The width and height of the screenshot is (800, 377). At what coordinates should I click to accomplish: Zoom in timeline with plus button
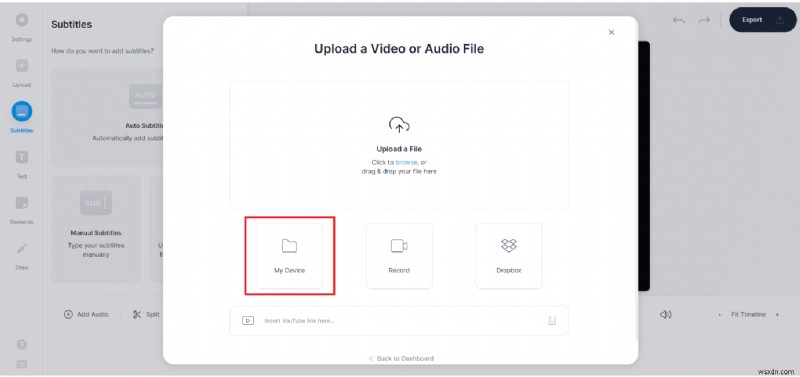[x=777, y=315]
